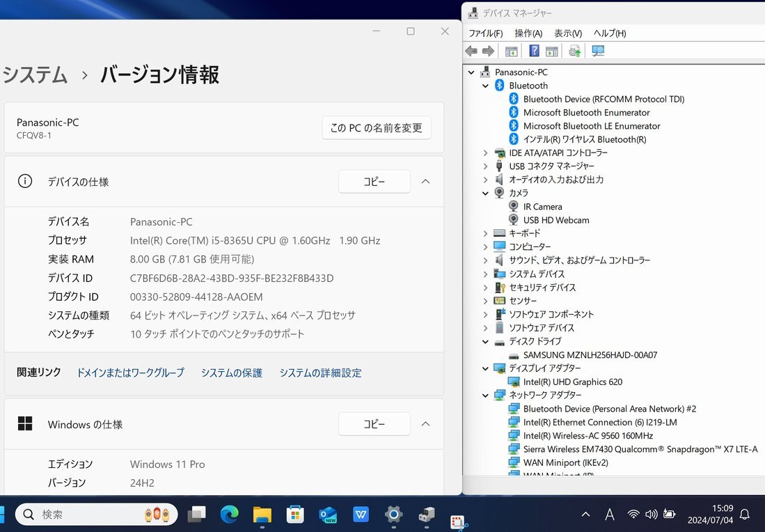
Task: Select the IR Camera device icon
Action: pos(513,206)
